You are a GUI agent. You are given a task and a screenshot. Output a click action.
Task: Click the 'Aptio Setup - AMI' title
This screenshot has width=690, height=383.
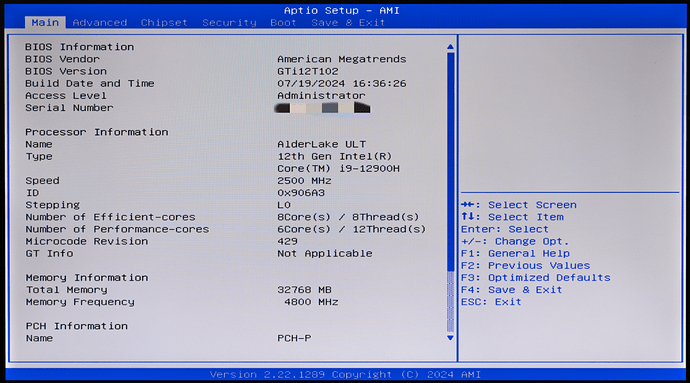point(341,10)
